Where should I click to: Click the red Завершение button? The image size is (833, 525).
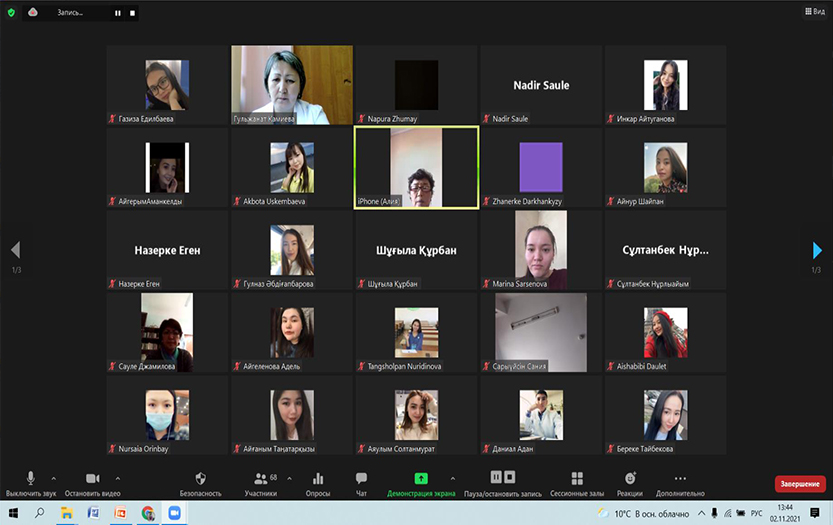(800, 484)
